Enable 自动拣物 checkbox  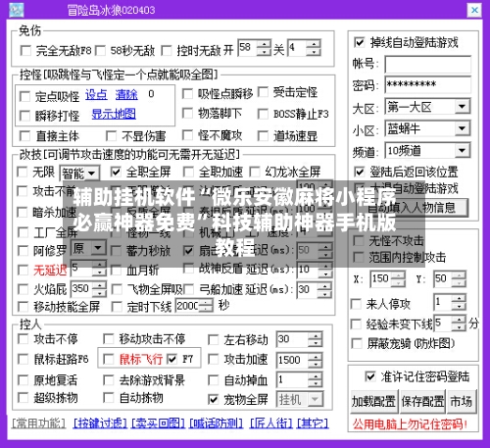(108, 398)
